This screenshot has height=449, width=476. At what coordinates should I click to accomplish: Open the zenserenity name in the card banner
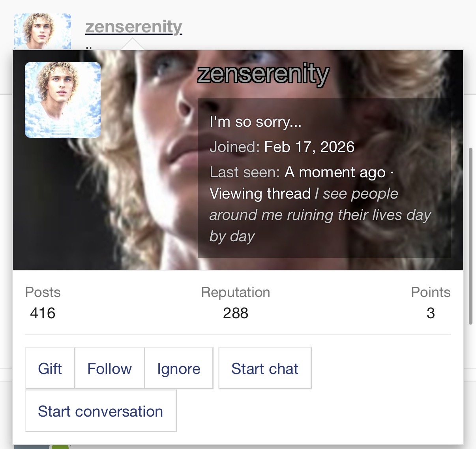(263, 74)
